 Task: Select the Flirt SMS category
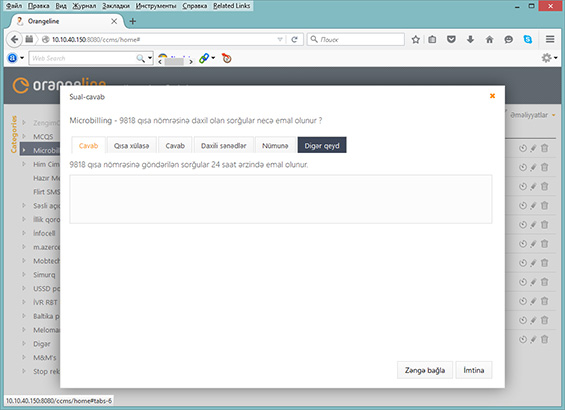click(x=46, y=192)
